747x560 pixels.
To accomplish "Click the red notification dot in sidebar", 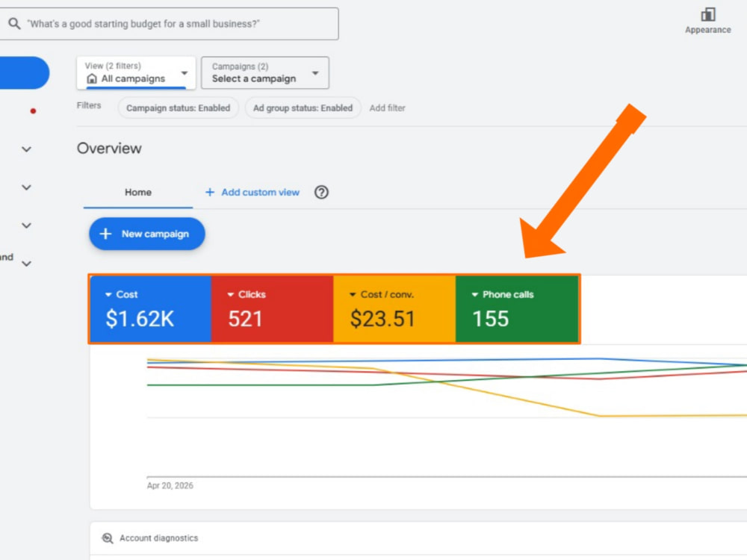I will click(33, 111).
